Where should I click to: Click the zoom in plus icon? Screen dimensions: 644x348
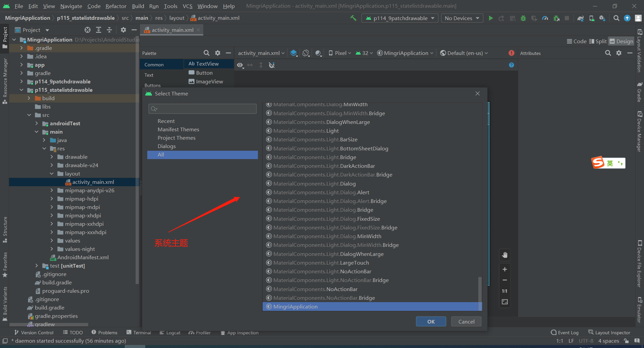504,269
